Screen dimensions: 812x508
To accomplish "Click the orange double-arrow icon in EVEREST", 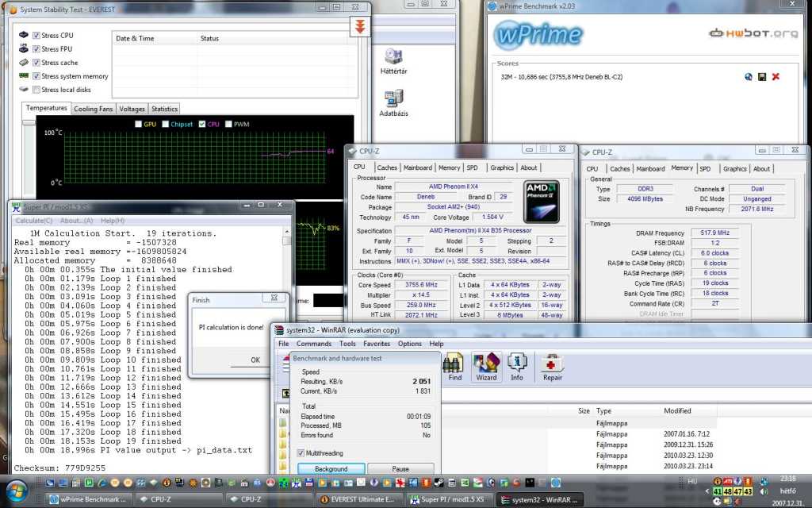I will tap(360, 26).
